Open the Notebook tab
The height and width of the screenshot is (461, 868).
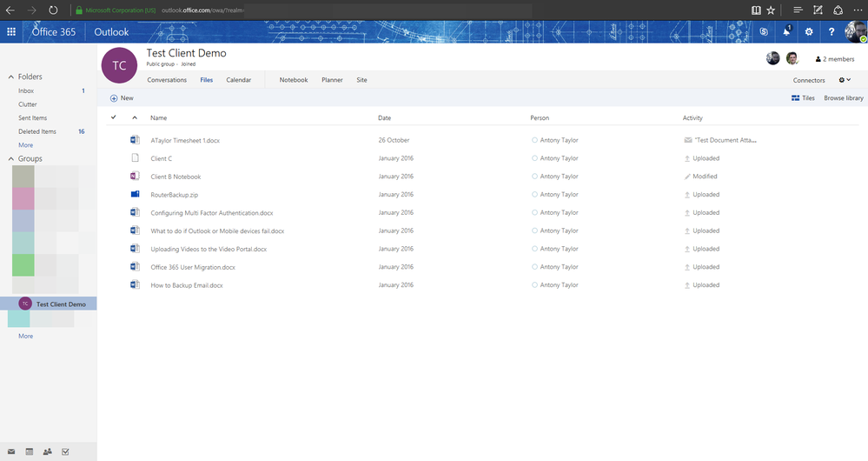[x=294, y=80]
